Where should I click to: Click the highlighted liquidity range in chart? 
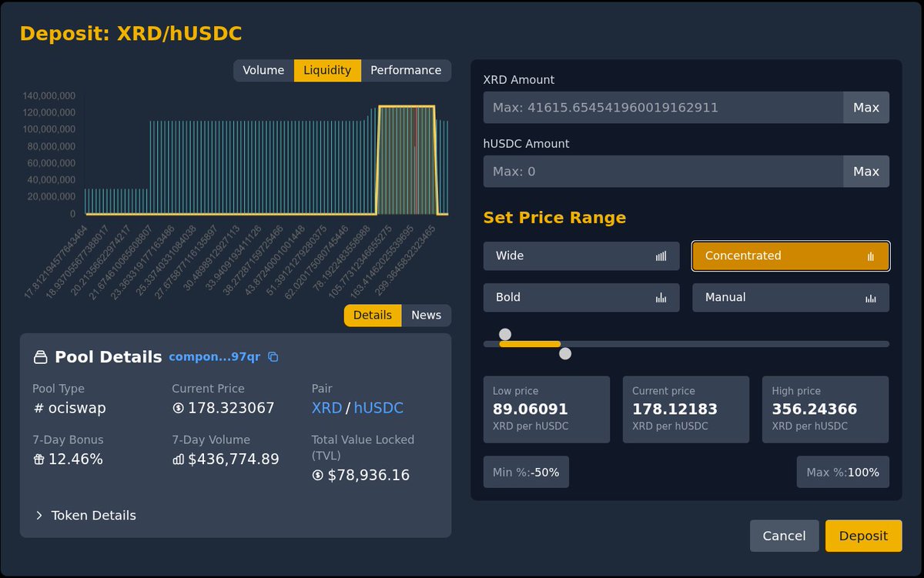click(x=407, y=160)
